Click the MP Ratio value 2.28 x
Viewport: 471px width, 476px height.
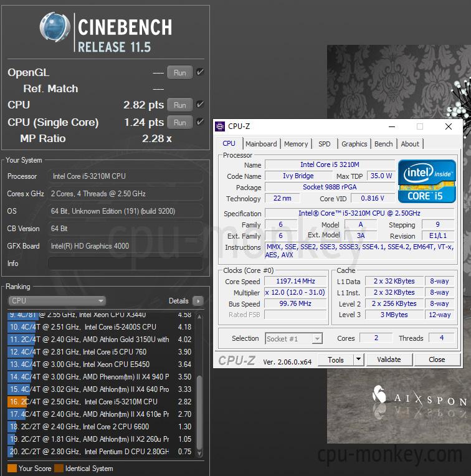(157, 138)
